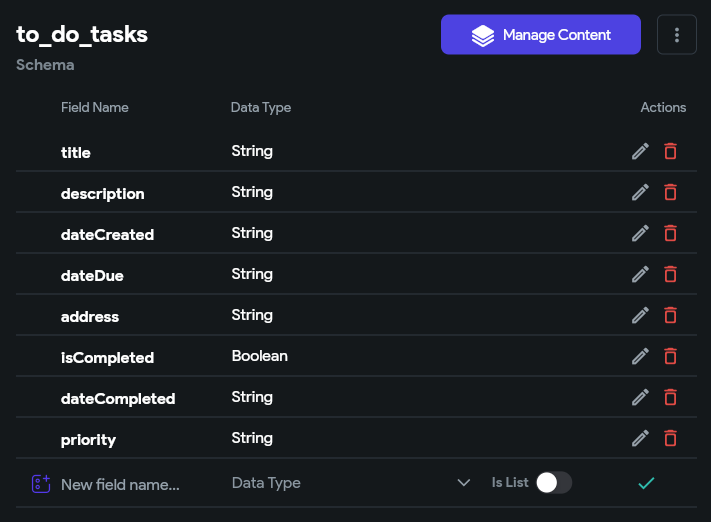Select the 'title' field name
The height and width of the screenshot is (522, 711).
coord(76,153)
